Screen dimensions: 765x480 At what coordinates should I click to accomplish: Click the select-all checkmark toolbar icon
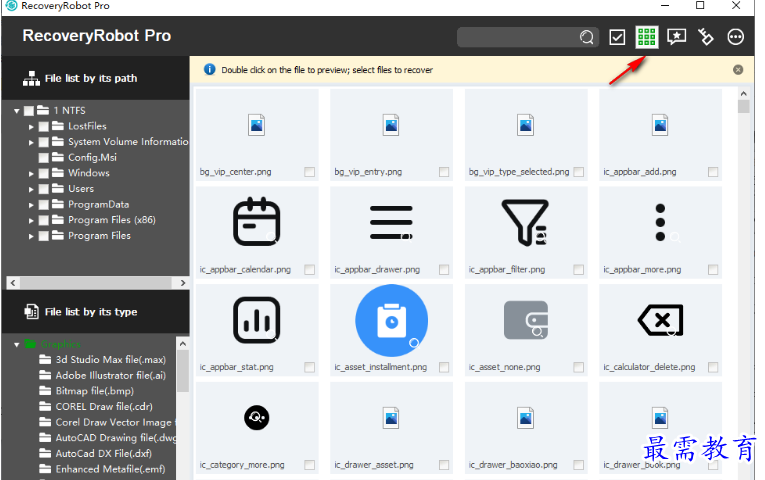(x=617, y=37)
